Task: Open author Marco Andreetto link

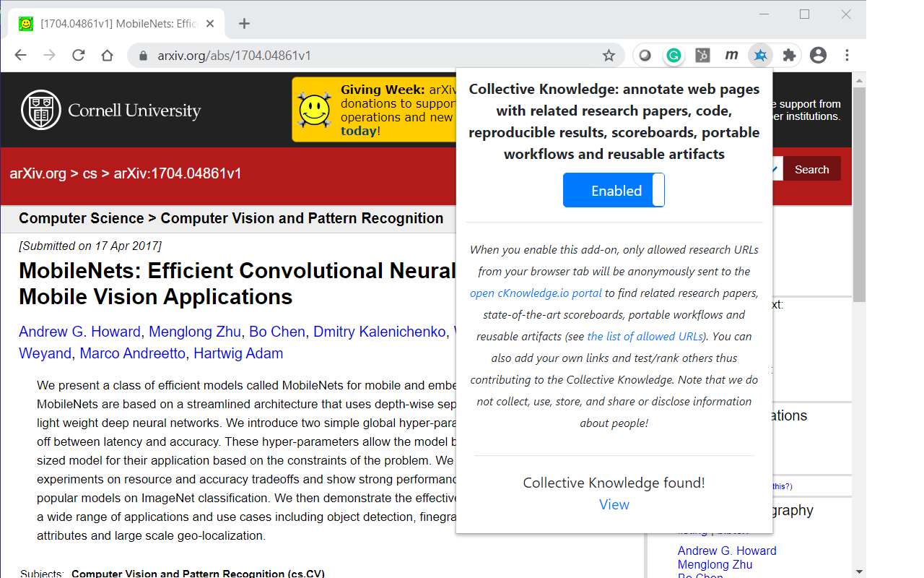Action: [132, 353]
